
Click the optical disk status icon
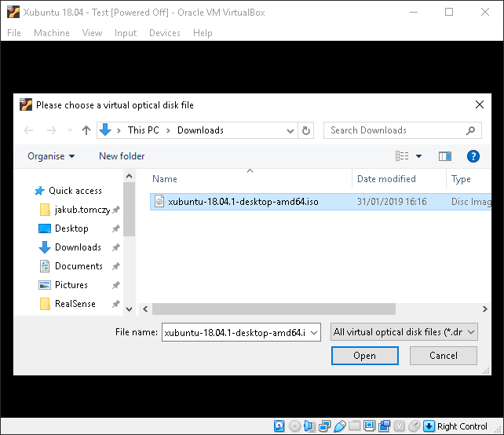[x=294, y=426]
